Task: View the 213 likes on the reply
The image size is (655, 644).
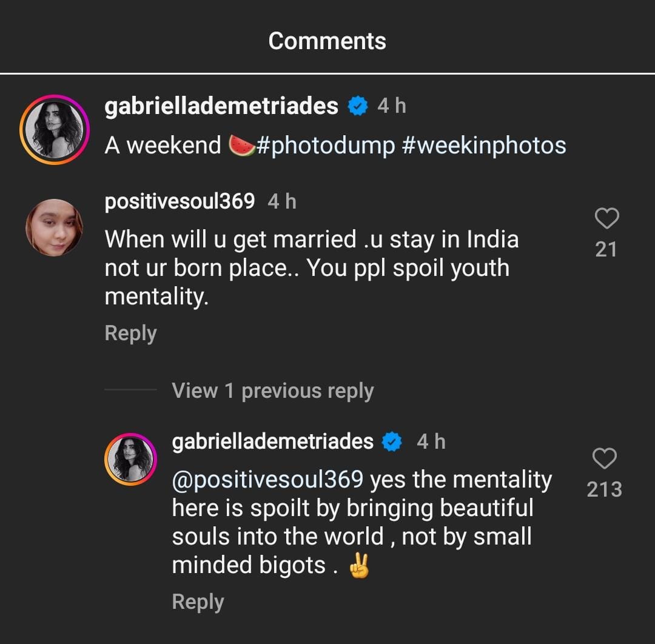Action: pos(604,489)
